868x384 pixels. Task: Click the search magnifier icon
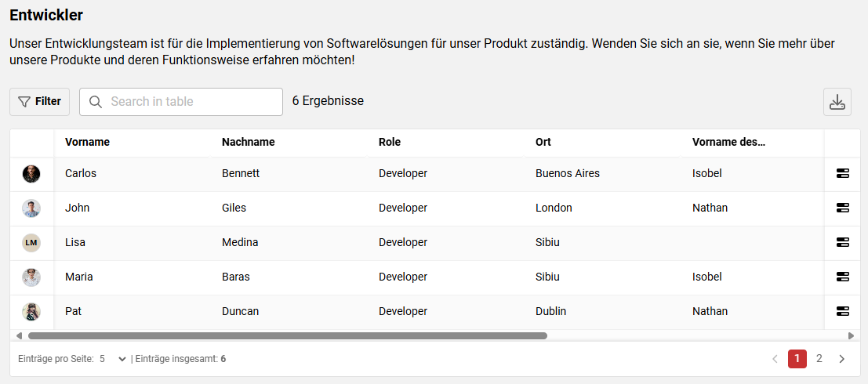tap(96, 102)
